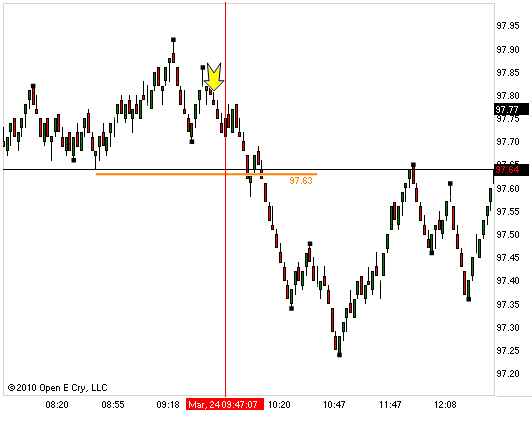
Task: Click the 08:20 time axis label
Action: (x=57, y=405)
